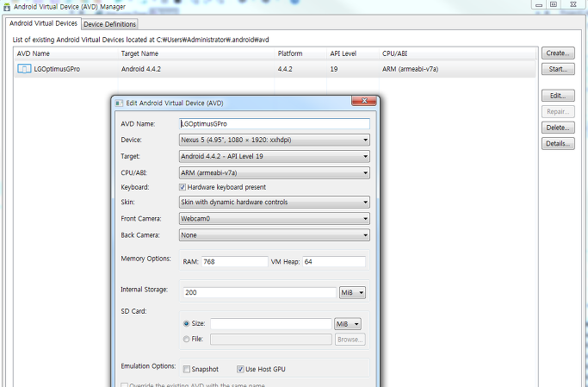Click the Create... button
The image size is (588, 387).
tap(558, 53)
